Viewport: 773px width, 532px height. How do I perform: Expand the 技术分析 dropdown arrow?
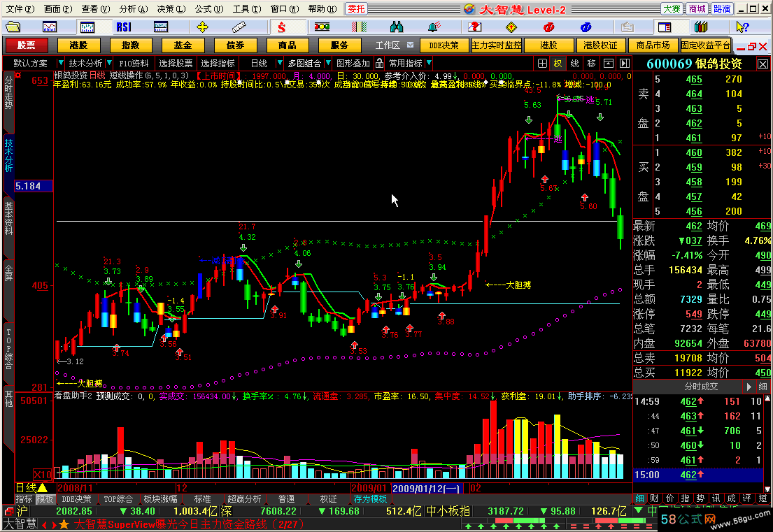pos(108,63)
